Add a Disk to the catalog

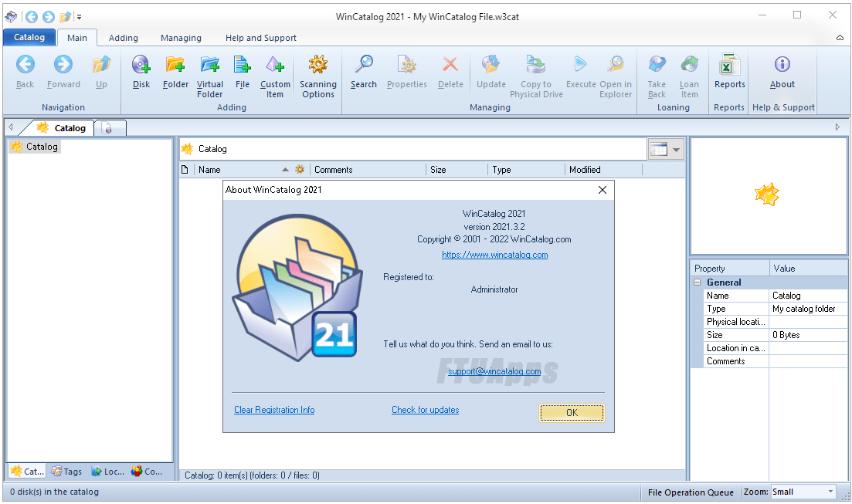pyautogui.click(x=141, y=72)
